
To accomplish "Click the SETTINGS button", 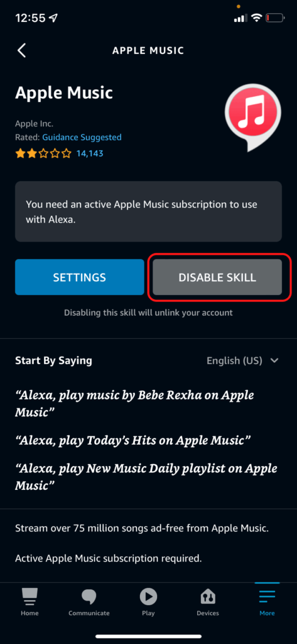I will (x=80, y=277).
